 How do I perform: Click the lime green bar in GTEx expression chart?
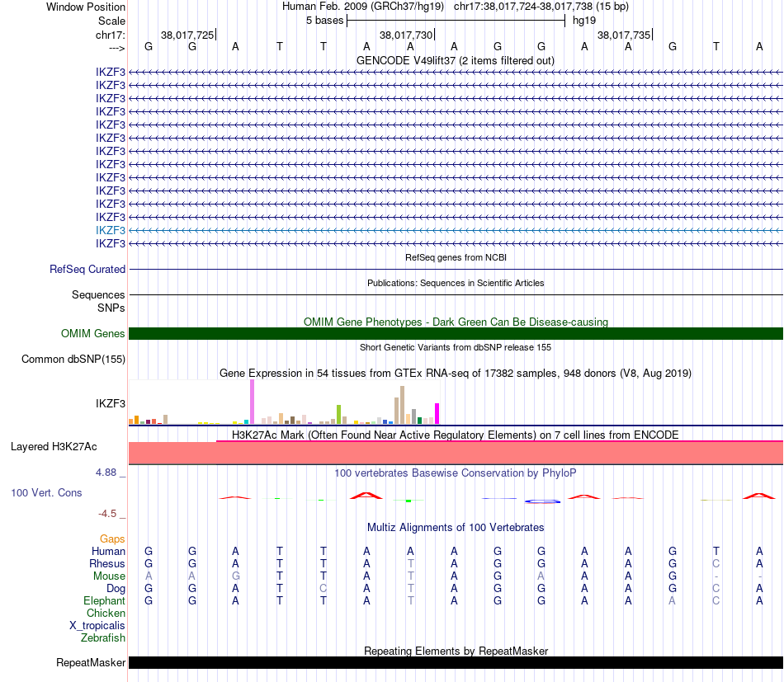[x=338, y=415]
